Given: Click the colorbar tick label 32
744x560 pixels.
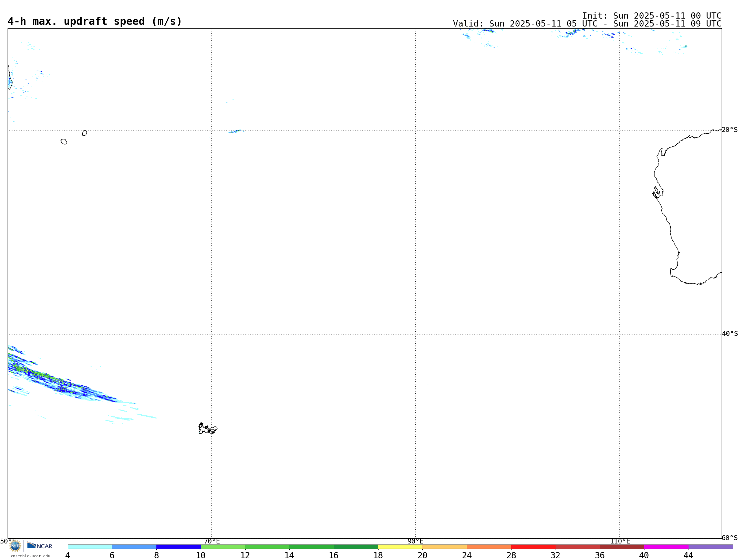Looking at the screenshot, I should [556, 556].
